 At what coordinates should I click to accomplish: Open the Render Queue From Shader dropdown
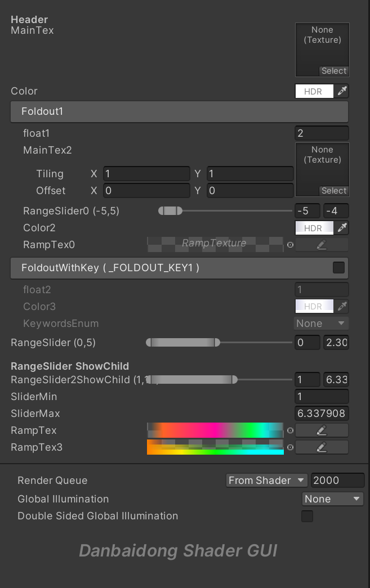266,480
